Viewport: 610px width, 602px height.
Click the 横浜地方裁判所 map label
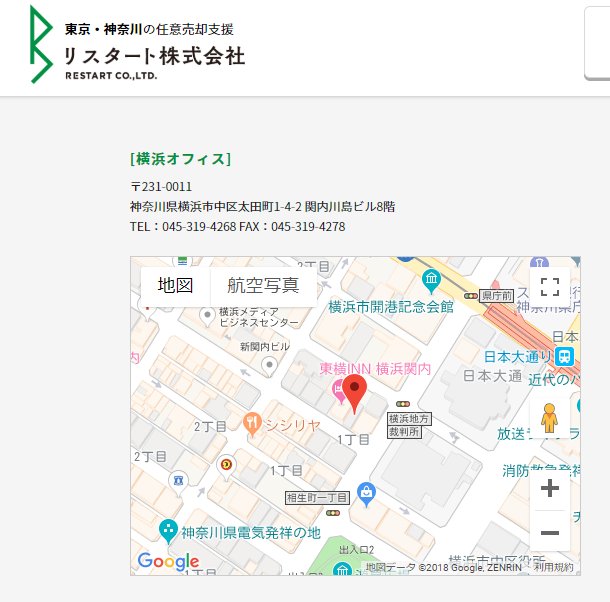pos(409,425)
